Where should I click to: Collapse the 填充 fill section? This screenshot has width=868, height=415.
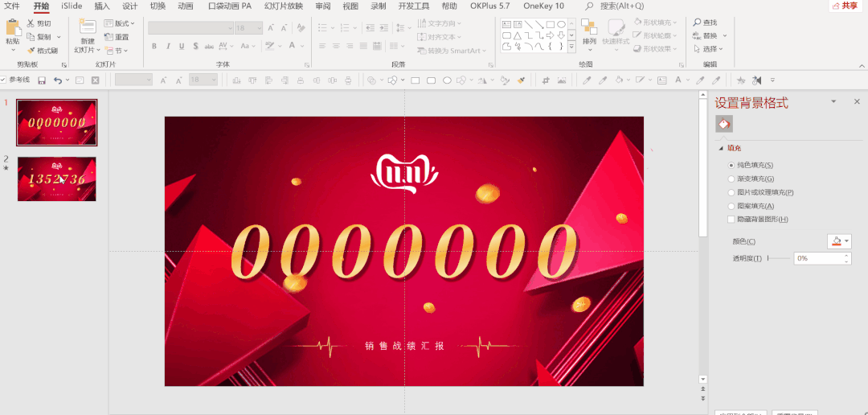721,149
